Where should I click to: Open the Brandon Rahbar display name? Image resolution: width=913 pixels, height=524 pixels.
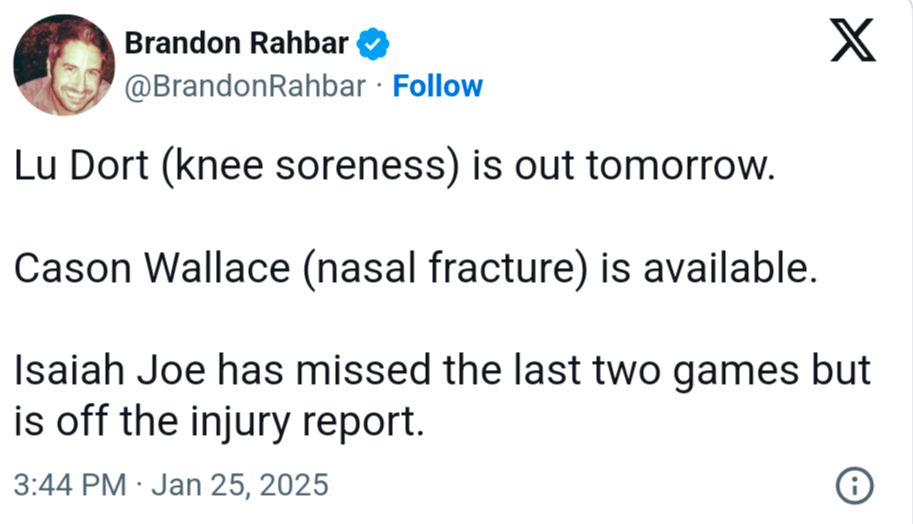[236, 43]
